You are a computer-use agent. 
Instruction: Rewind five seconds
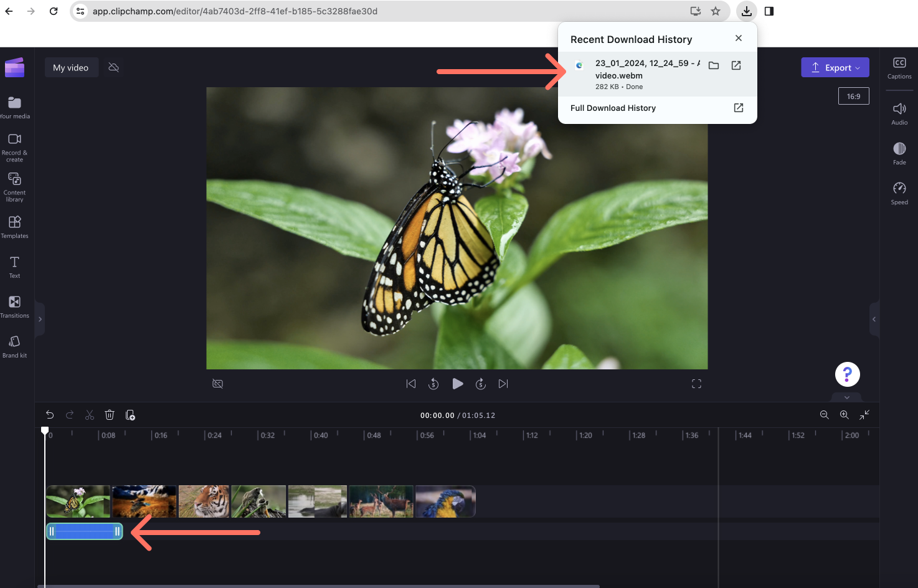[433, 384]
